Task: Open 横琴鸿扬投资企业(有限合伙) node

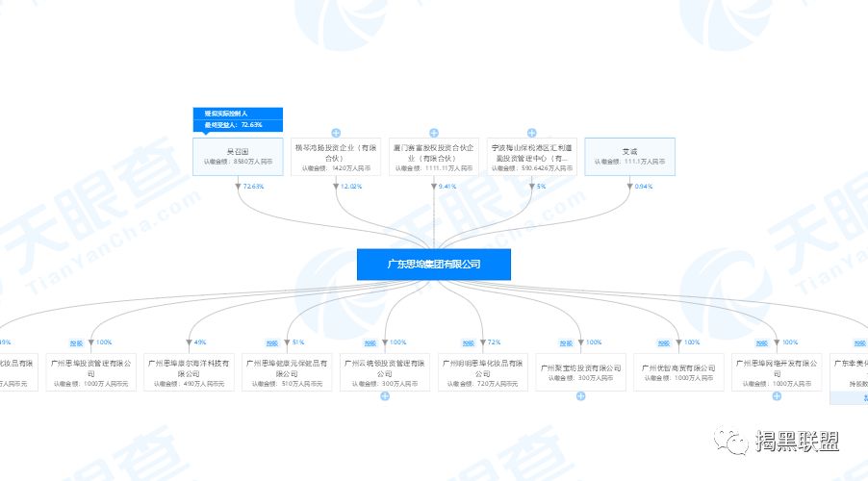Action: (x=336, y=157)
